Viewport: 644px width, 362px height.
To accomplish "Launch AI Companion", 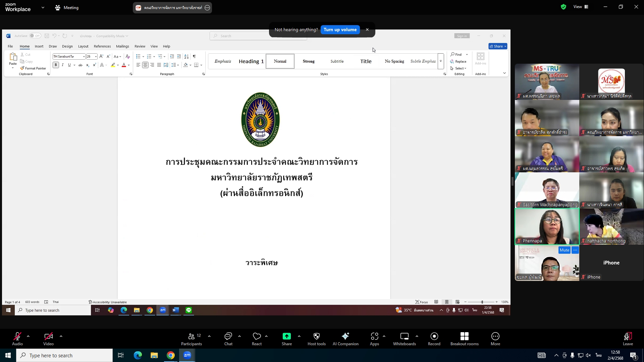I will pyautogui.click(x=345, y=339).
